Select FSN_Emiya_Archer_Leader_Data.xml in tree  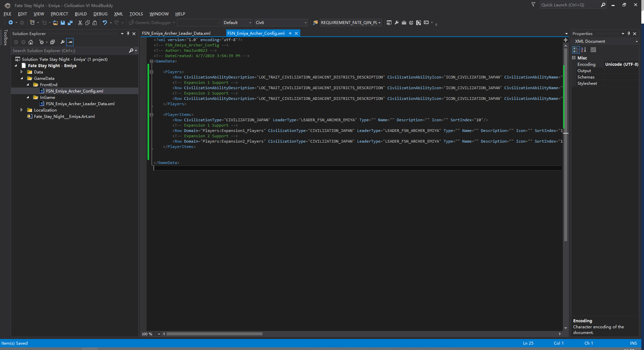pos(80,104)
